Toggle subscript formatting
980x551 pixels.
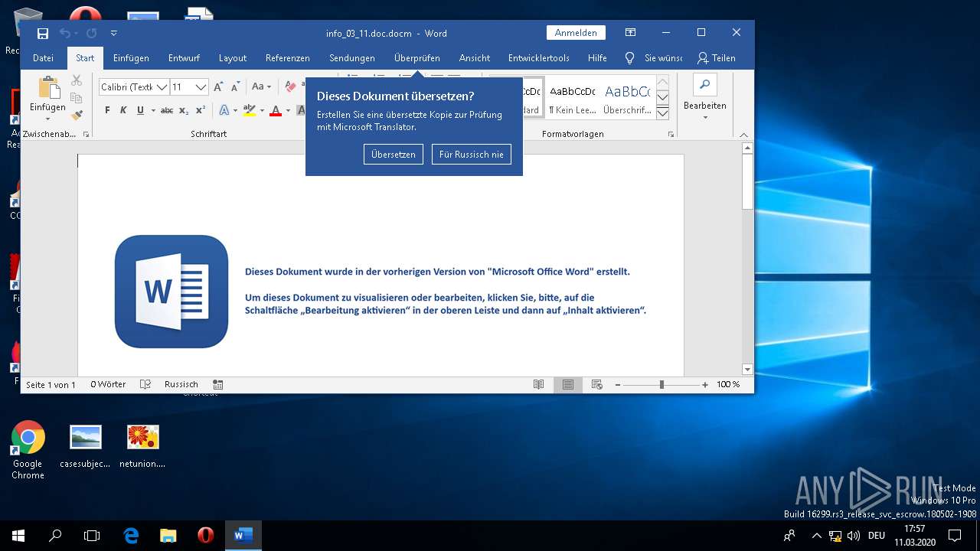[x=184, y=110]
